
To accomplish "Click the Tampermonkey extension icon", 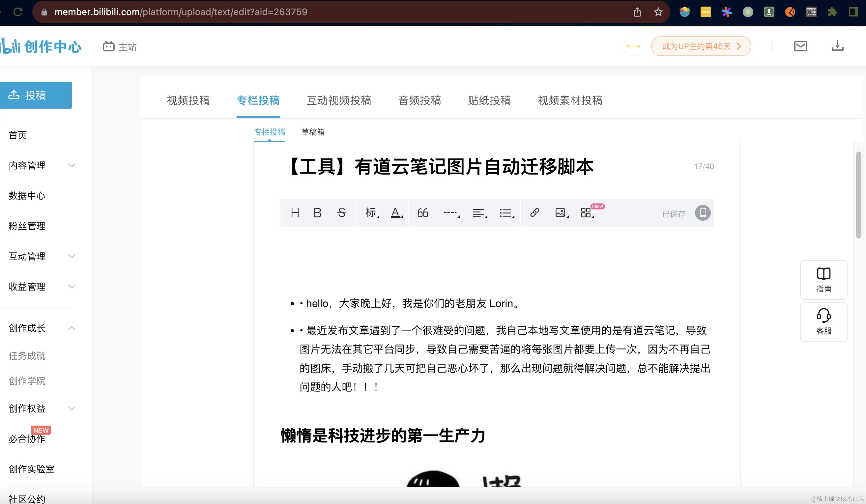I will click(811, 12).
